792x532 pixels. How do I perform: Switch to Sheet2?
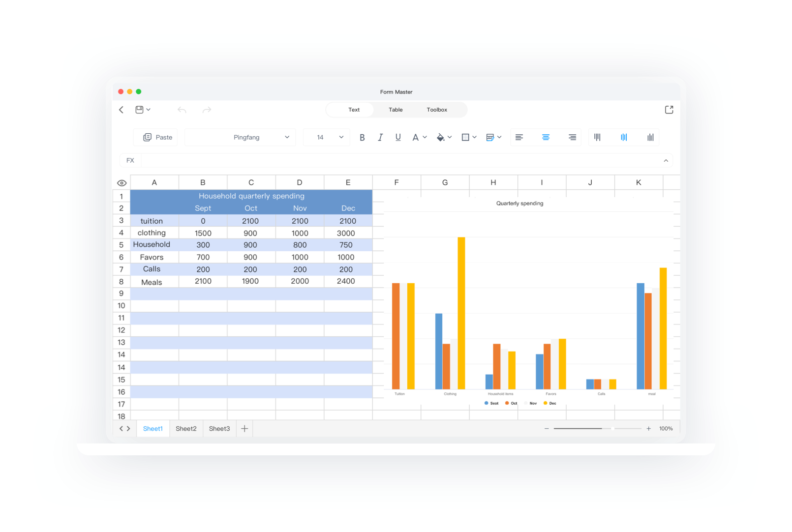click(x=186, y=428)
